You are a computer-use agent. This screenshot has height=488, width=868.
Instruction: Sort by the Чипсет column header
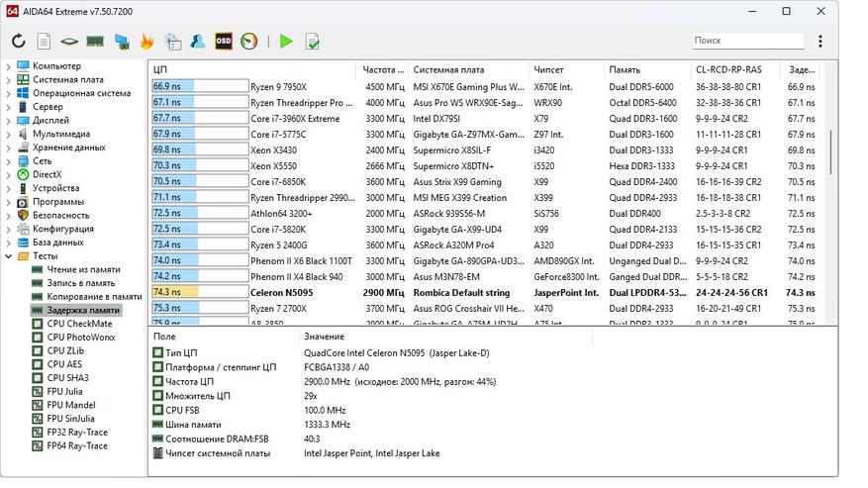coord(566,70)
